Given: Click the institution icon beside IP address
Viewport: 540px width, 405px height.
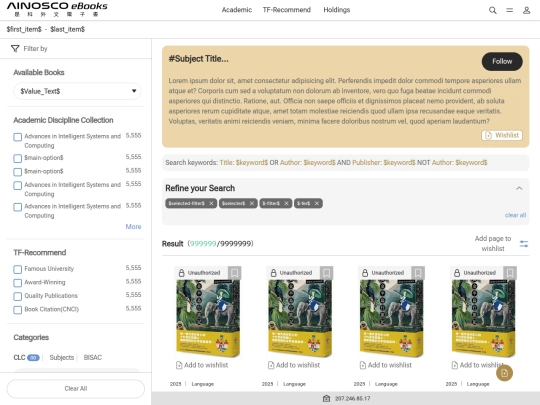Looking at the screenshot, I should coord(326,398).
